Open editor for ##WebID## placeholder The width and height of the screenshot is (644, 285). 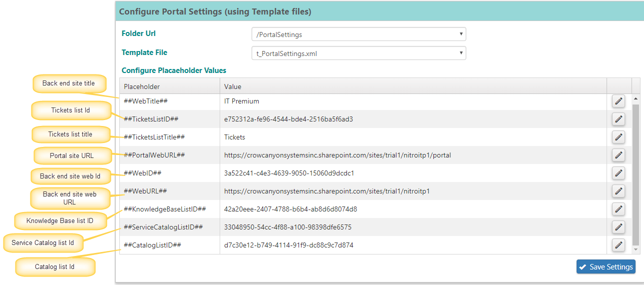pos(619,173)
